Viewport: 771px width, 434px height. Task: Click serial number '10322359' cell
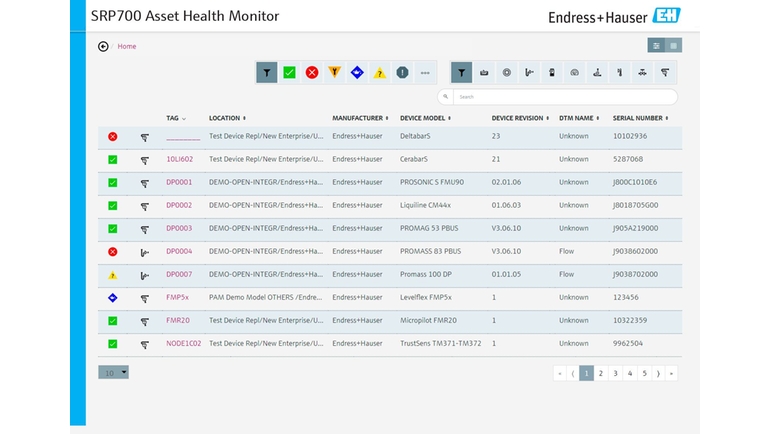[x=630, y=320]
